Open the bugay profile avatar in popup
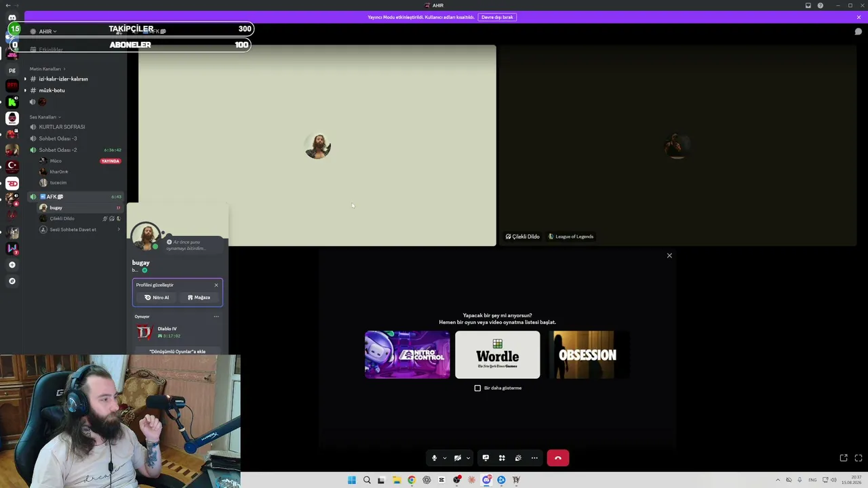 [146, 236]
